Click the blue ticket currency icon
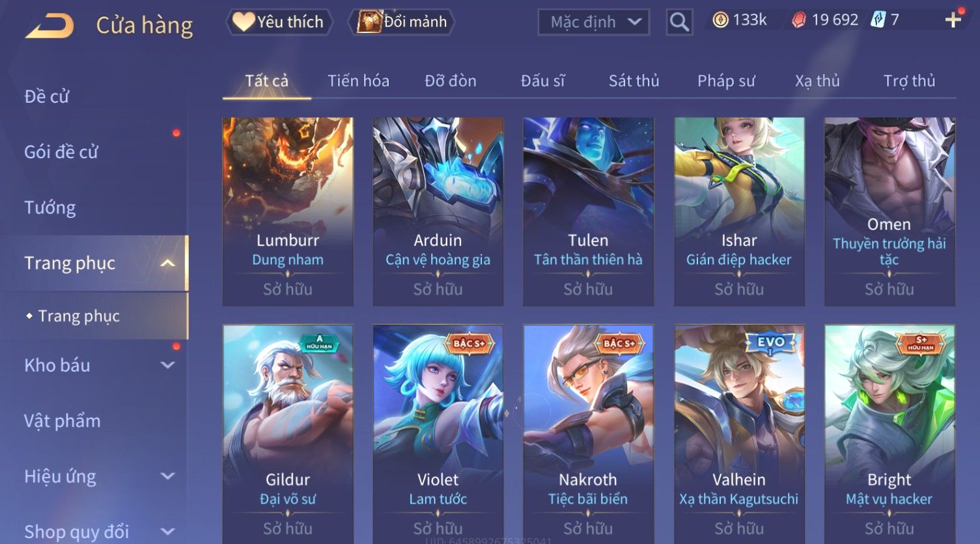The height and width of the screenshot is (544, 980). [x=878, y=20]
